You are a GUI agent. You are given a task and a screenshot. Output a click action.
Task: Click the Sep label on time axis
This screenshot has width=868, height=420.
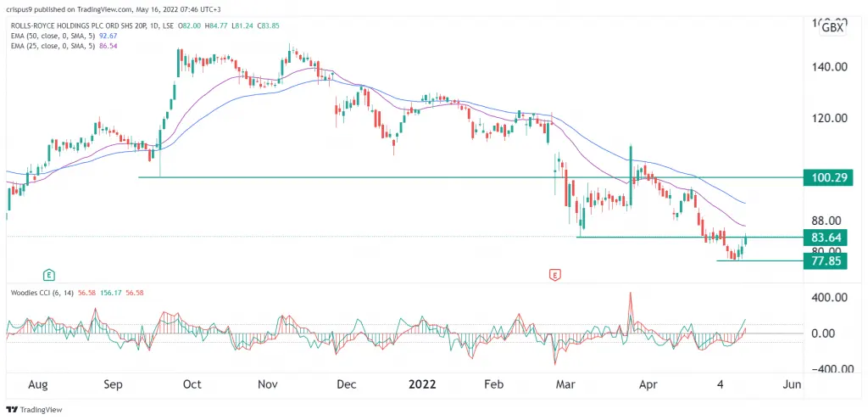pos(114,384)
